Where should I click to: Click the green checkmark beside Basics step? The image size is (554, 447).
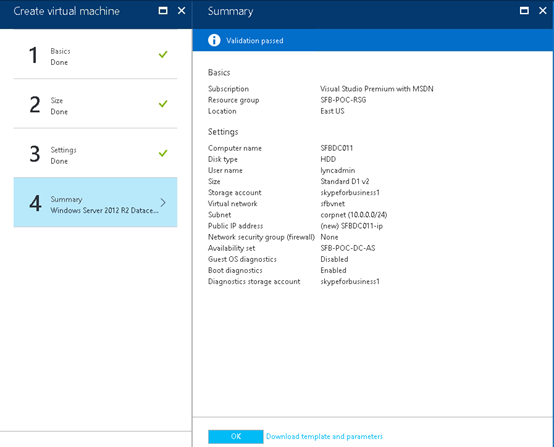tap(163, 54)
